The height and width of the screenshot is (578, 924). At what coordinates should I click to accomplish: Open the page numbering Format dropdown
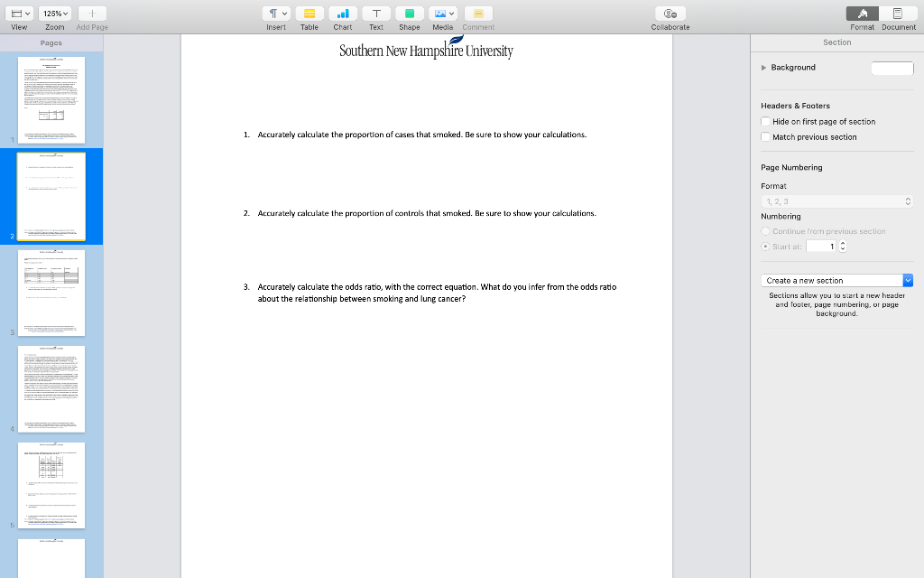click(836, 201)
